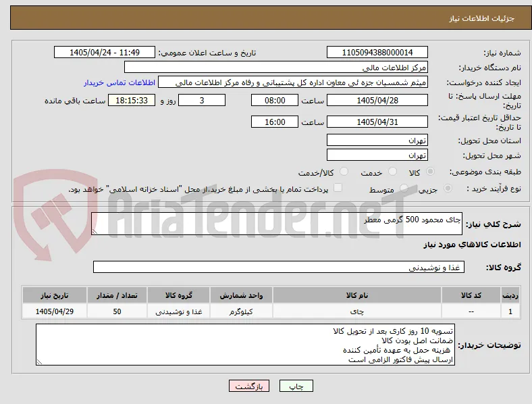The height and width of the screenshot is (404, 532).
Task: Click the اطلاعات کالاهای مورد نیاز heading
Action: [x=472, y=245]
